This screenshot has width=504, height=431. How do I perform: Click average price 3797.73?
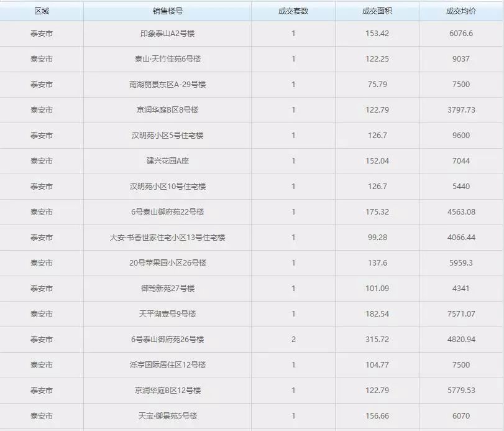[461, 110]
